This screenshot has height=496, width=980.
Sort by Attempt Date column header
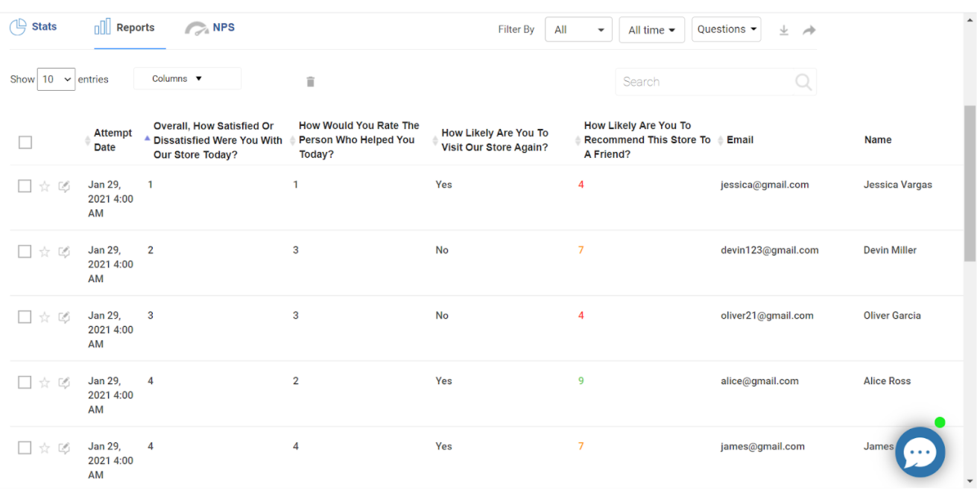point(112,140)
